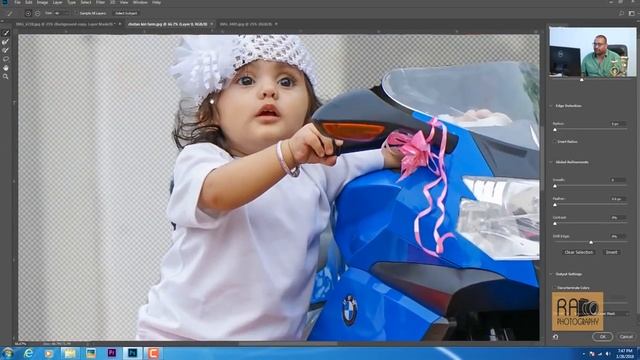
Task: Open the Layer menu
Action: pyautogui.click(x=58, y=2)
